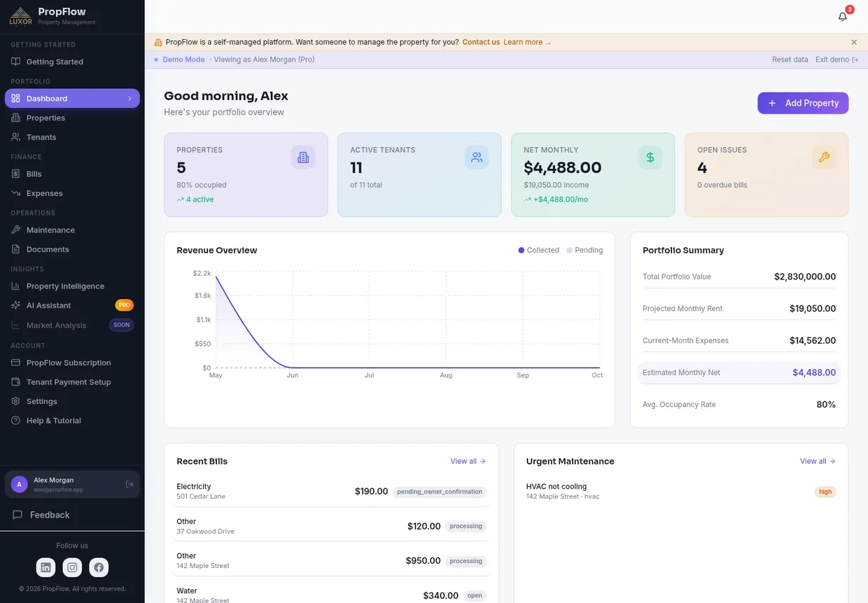The image size is (868, 603).
Task: Select Market Analysis menu item
Action: tap(72, 325)
